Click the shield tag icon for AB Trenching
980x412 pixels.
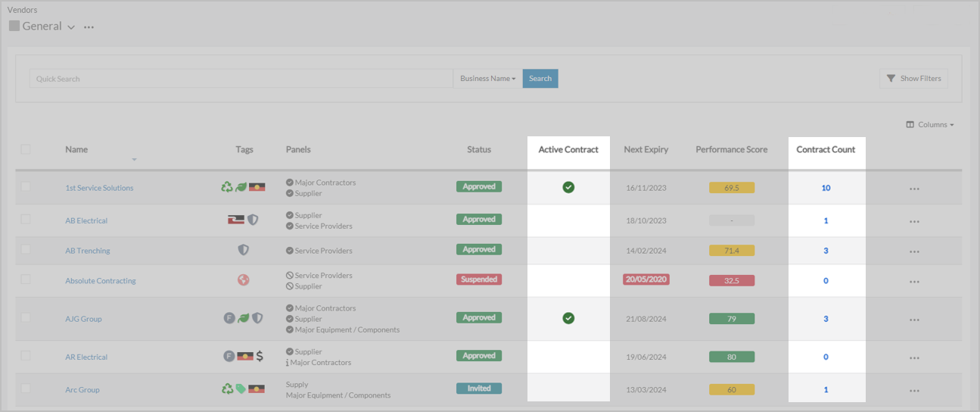click(x=244, y=250)
